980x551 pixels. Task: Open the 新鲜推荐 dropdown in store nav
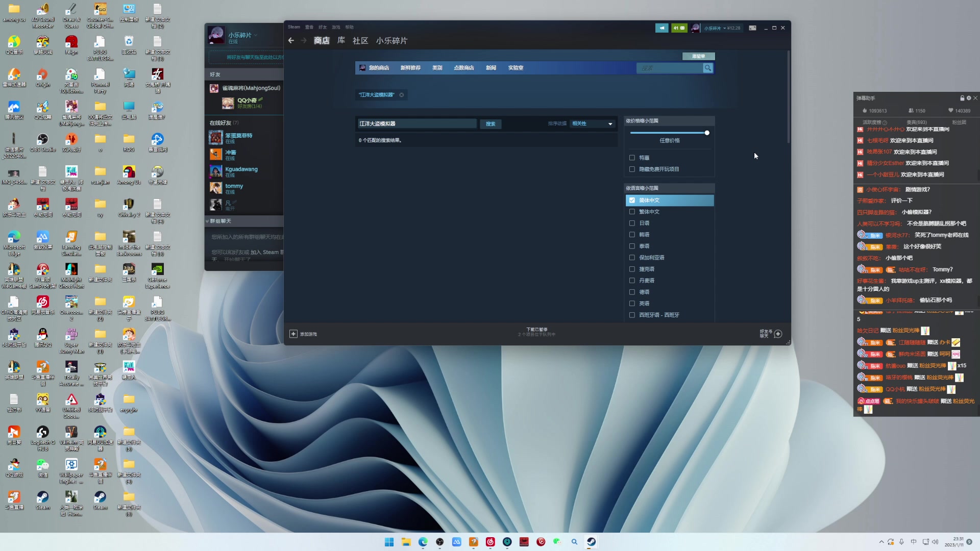[x=410, y=68]
